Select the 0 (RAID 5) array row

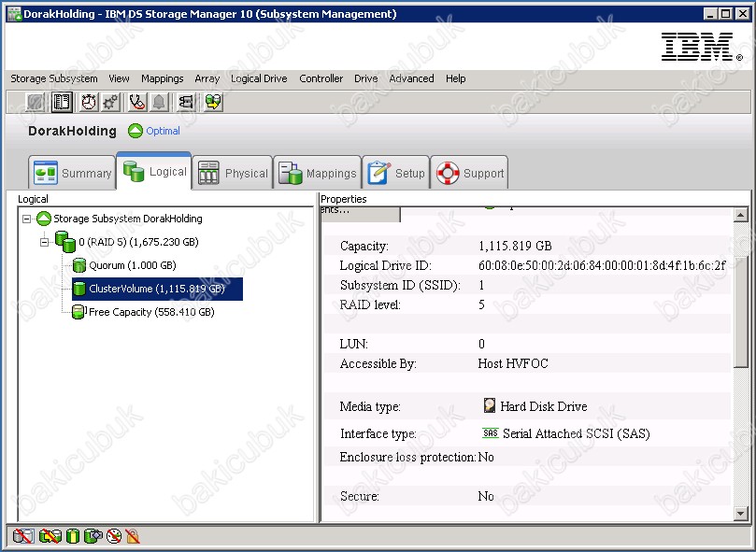pyautogui.click(x=139, y=242)
